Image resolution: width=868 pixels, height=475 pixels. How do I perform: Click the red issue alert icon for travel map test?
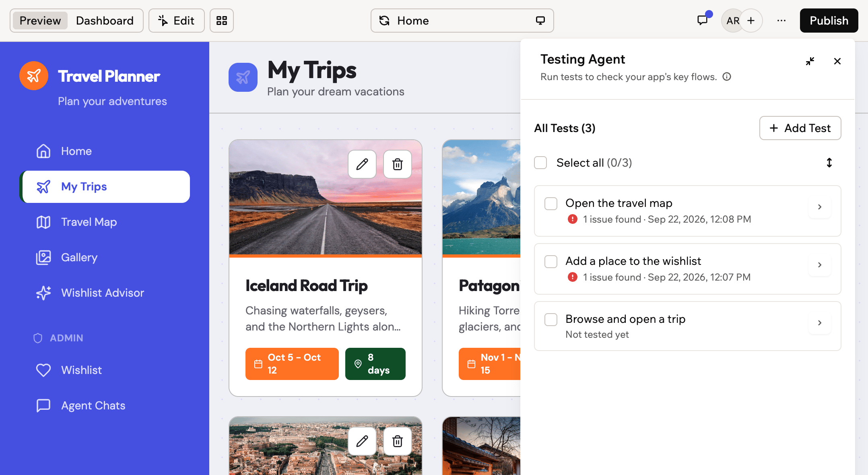coord(572,219)
